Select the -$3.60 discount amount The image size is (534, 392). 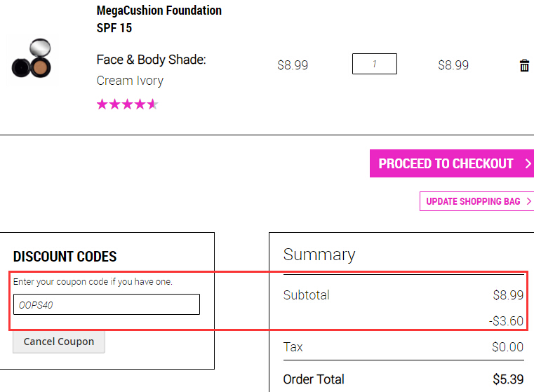pyautogui.click(x=506, y=321)
